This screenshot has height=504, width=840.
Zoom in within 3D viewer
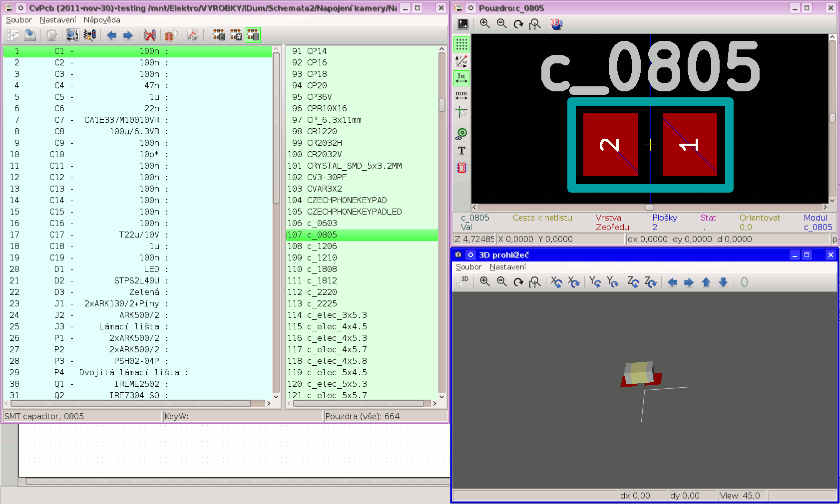coord(484,282)
